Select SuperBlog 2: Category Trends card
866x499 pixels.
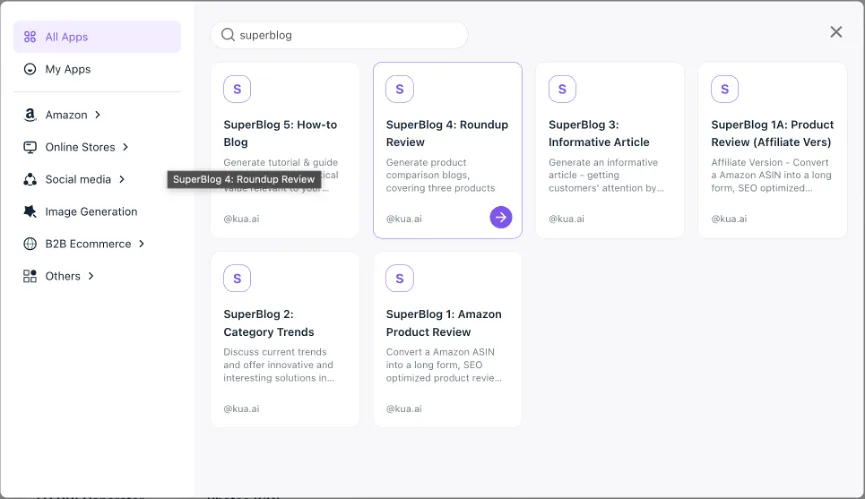(284, 340)
